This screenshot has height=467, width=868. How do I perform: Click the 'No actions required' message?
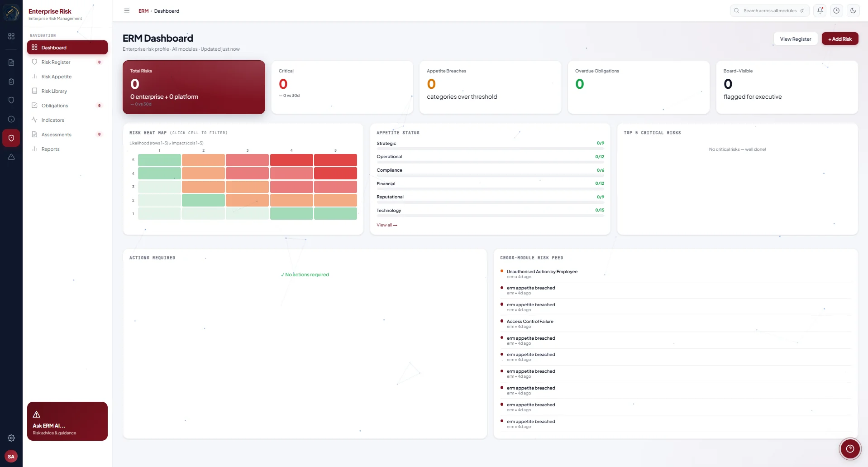point(305,275)
